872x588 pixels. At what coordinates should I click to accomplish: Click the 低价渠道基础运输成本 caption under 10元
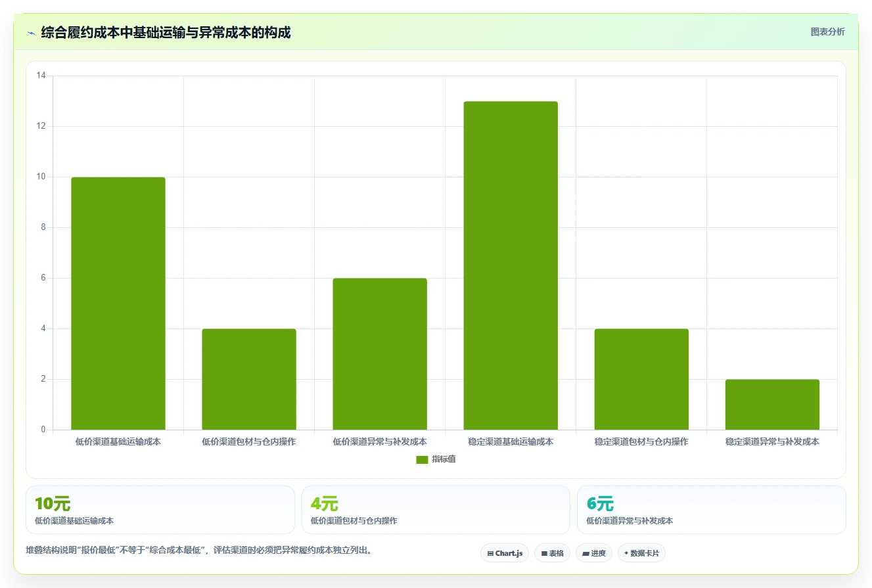[x=74, y=521]
